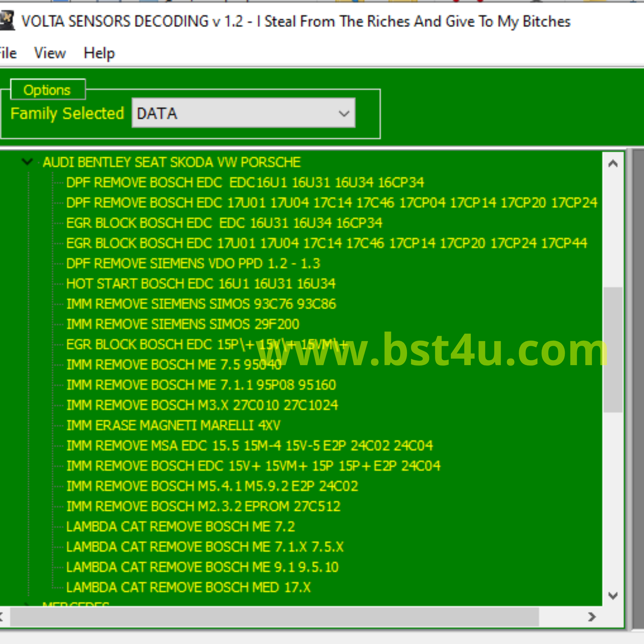Viewport: 644px width, 644px height.
Task: Click the horizontal scrollbar thumb
Action: pyautogui.click(x=275, y=617)
